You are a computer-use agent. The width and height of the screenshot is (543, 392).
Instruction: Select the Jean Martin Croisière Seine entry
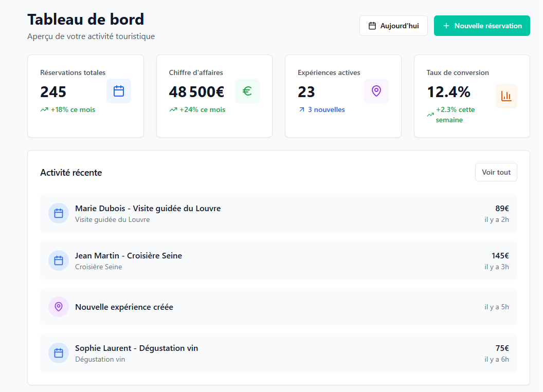point(278,260)
